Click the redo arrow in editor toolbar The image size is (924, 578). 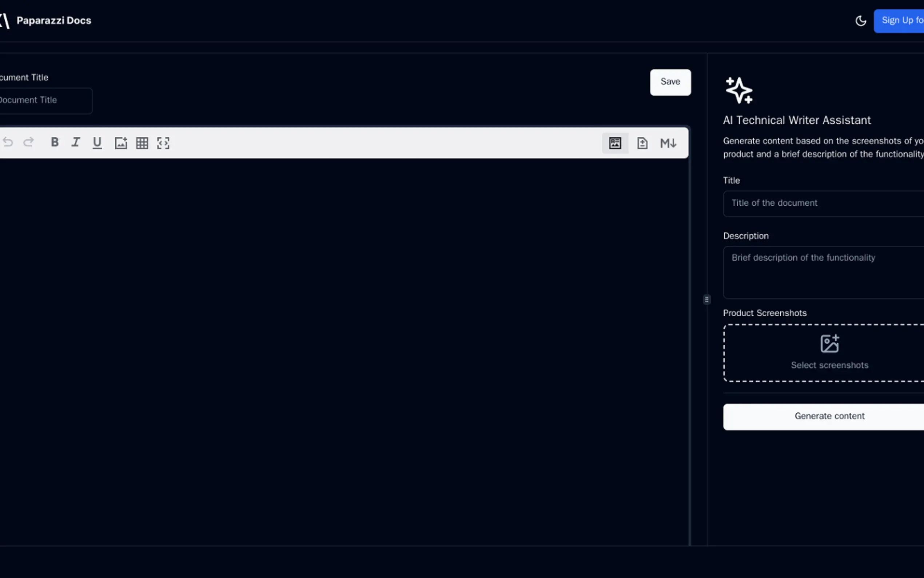click(x=29, y=143)
